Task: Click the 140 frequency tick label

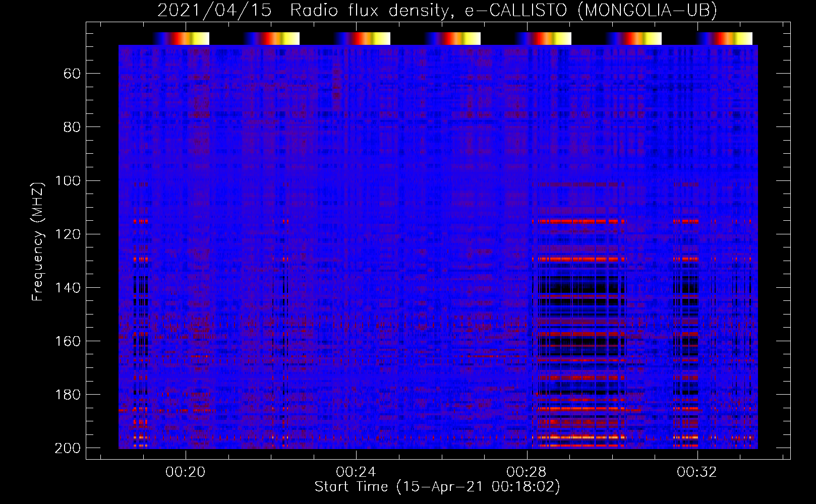Action: (68, 287)
